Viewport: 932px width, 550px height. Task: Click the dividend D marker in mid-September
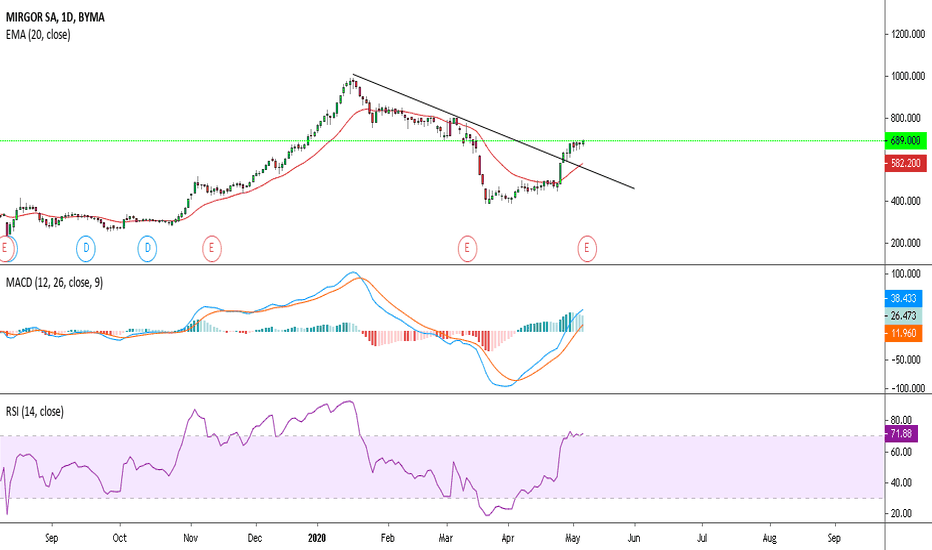(x=86, y=248)
